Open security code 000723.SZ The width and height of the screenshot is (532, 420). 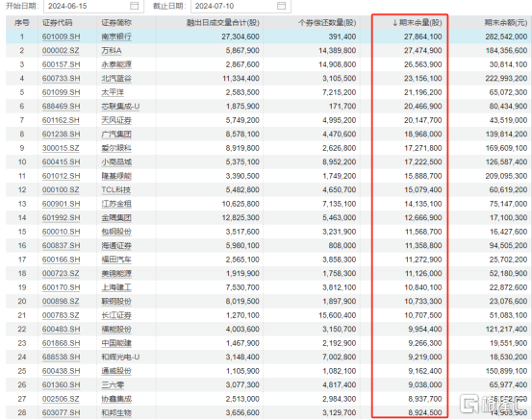coord(61,273)
